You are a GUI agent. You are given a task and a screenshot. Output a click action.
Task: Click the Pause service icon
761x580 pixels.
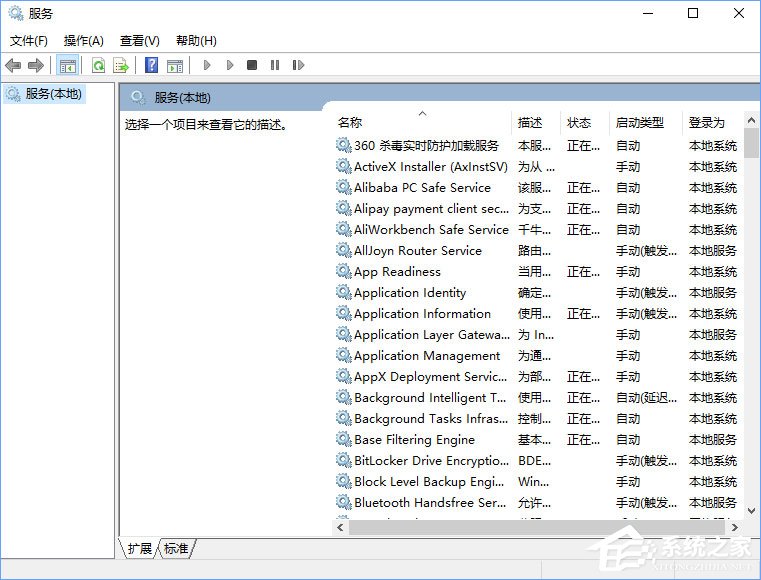[x=275, y=65]
